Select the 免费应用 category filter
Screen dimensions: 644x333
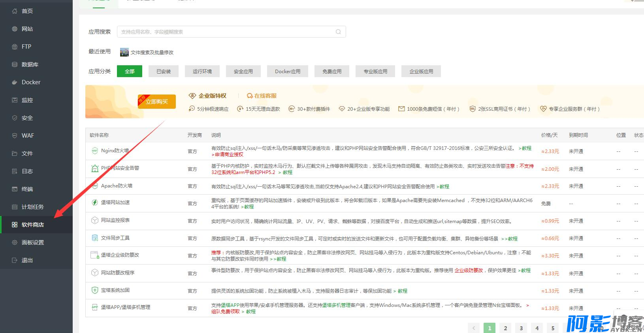coord(332,71)
